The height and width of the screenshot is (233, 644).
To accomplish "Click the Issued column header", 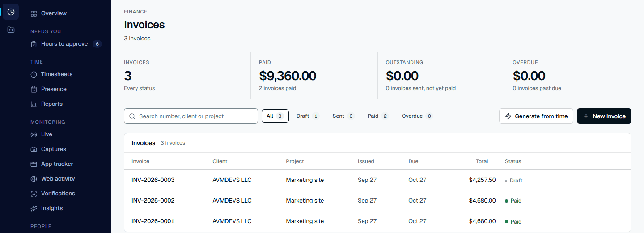I will [x=366, y=161].
